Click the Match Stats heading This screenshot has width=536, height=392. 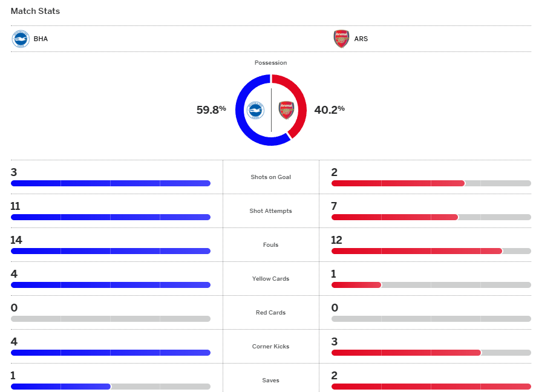tap(35, 11)
